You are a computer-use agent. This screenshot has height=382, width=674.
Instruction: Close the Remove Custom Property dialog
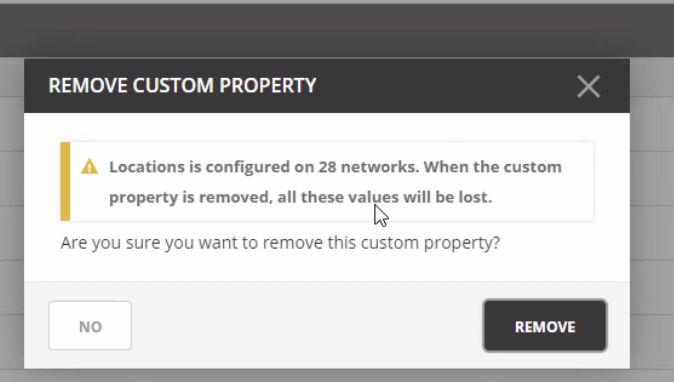tap(588, 86)
